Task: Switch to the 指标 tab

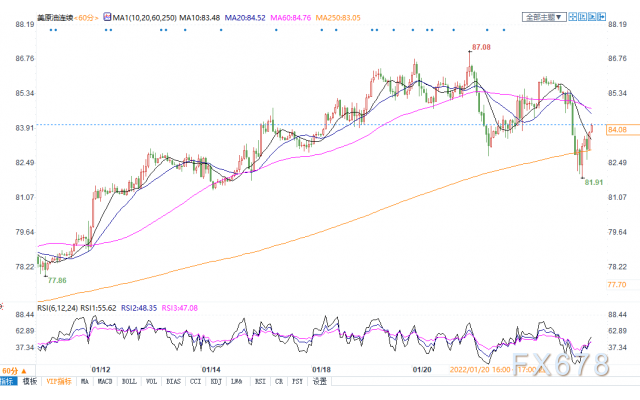Action: point(8,381)
